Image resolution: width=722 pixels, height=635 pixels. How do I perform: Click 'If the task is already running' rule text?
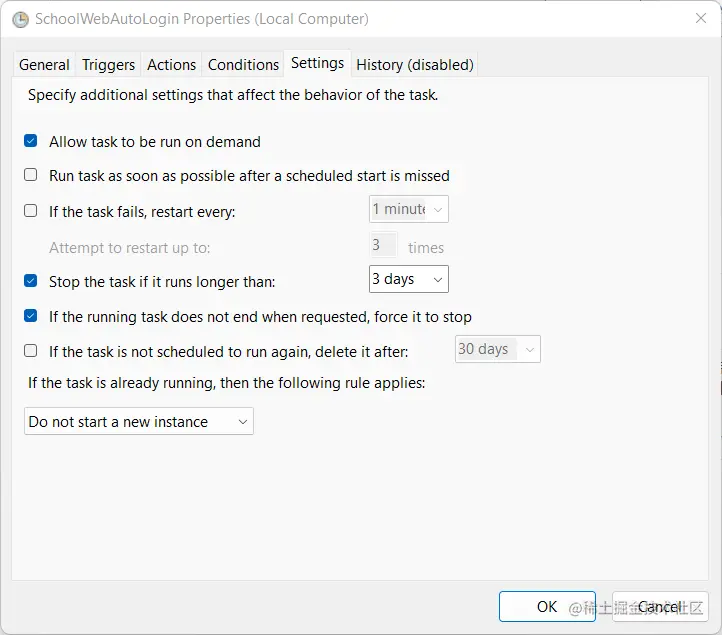(x=227, y=383)
